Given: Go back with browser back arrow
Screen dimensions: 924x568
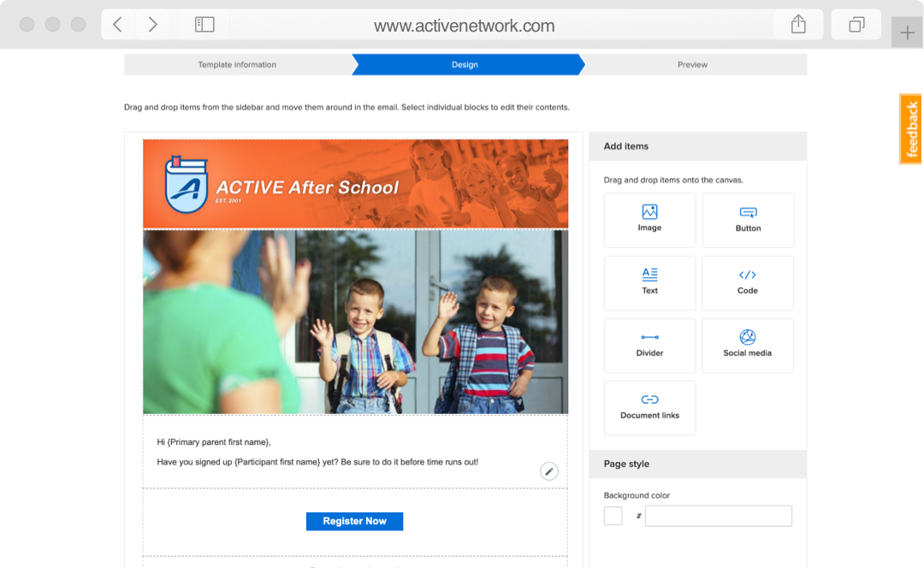Looking at the screenshot, I should pos(118,25).
